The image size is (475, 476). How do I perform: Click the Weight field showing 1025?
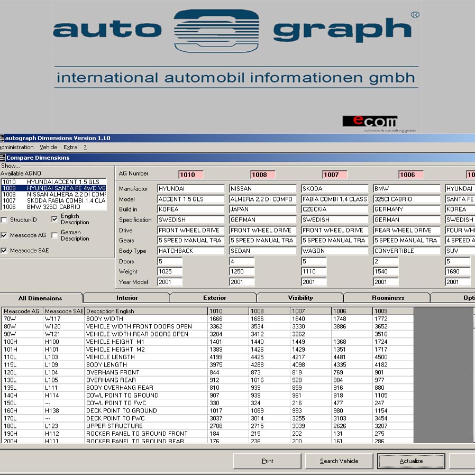[x=170, y=271]
